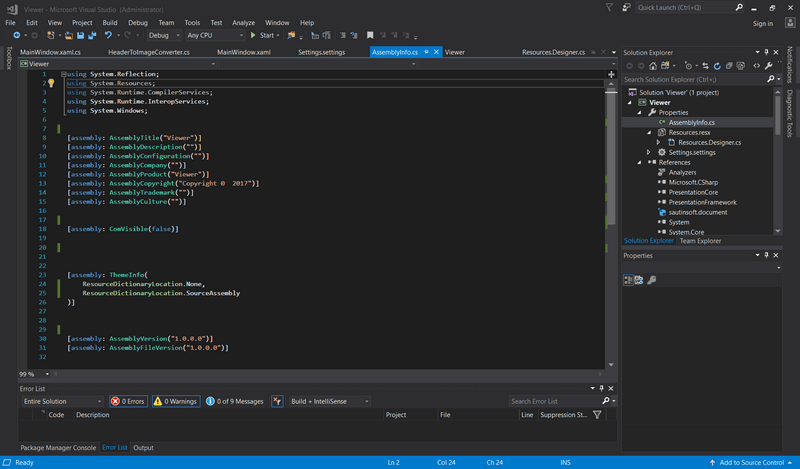The width and height of the screenshot is (800, 469).
Task: Toggle the 0 Warnings filter
Action: (x=175, y=401)
